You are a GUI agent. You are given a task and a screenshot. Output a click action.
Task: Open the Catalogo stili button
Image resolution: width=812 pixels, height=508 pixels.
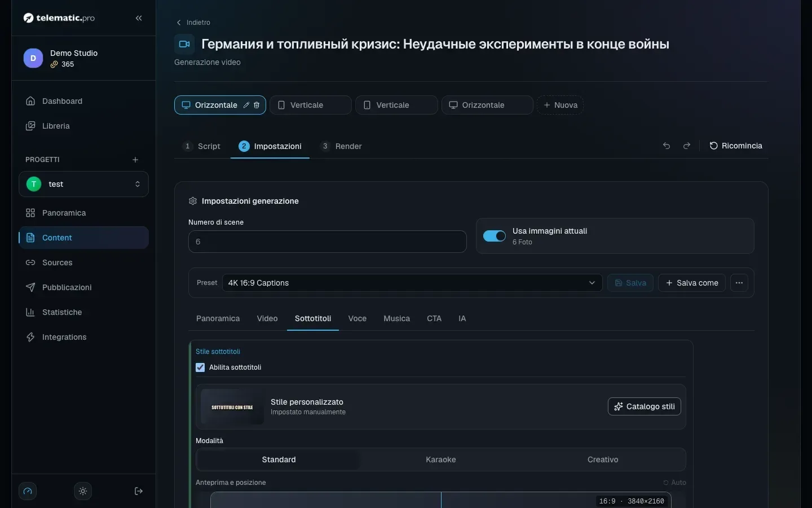[x=645, y=406]
